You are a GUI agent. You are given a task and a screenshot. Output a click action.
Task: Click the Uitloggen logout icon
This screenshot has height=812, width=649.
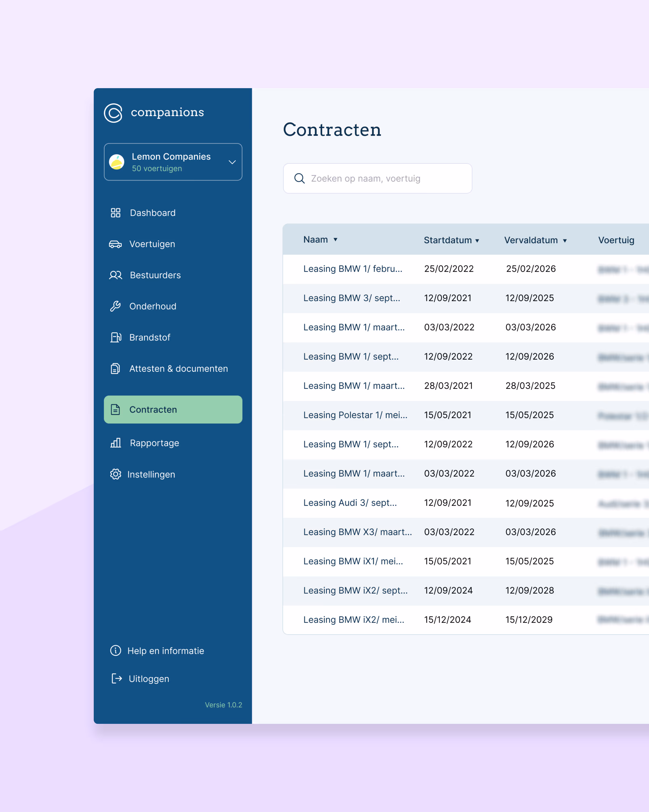[x=117, y=678]
